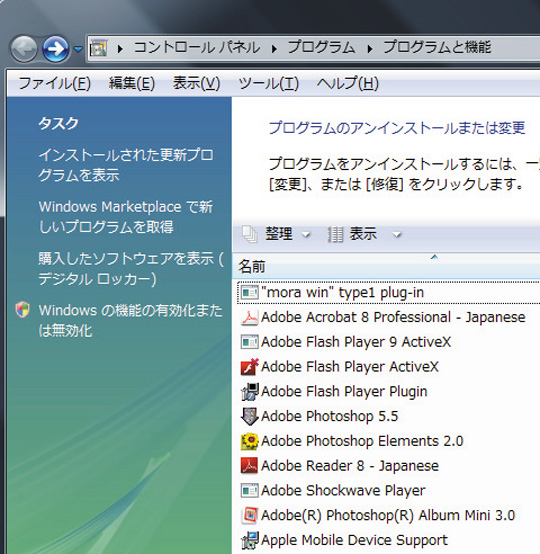Image resolution: width=540 pixels, height=554 pixels.
Task: Click the Adobe Flash Player Plugin icon
Action: [x=250, y=391]
